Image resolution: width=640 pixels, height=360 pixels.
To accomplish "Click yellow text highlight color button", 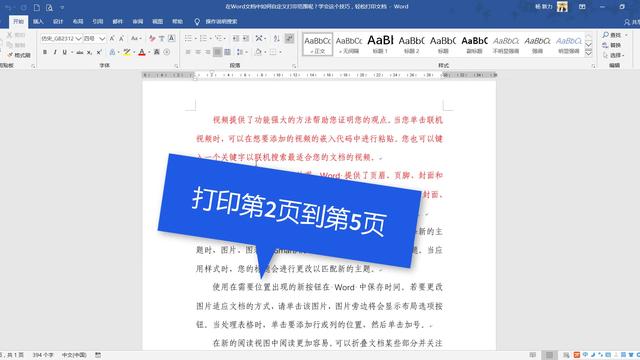I will point(127,52).
